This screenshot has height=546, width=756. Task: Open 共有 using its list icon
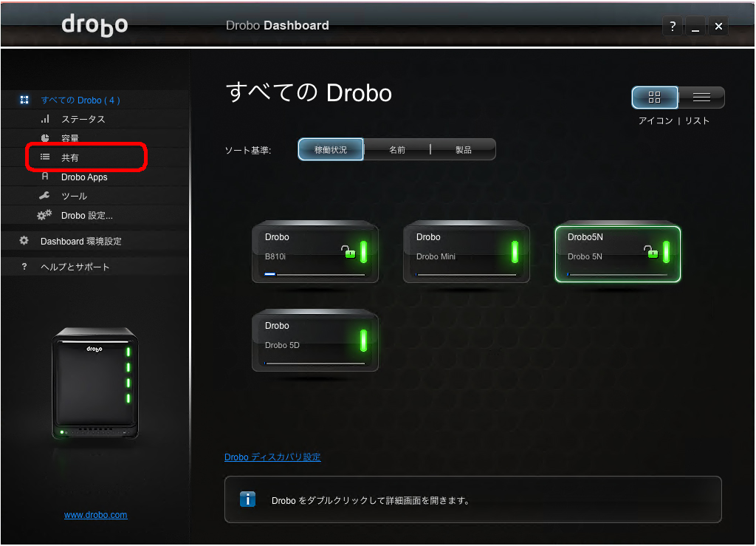coord(45,157)
